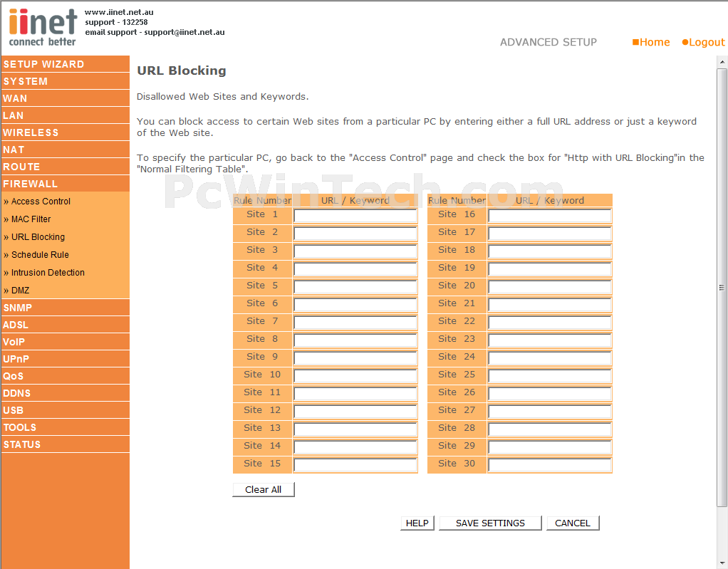
Task: Focus the Site 3 URL field
Action: [x=355, y=251]
